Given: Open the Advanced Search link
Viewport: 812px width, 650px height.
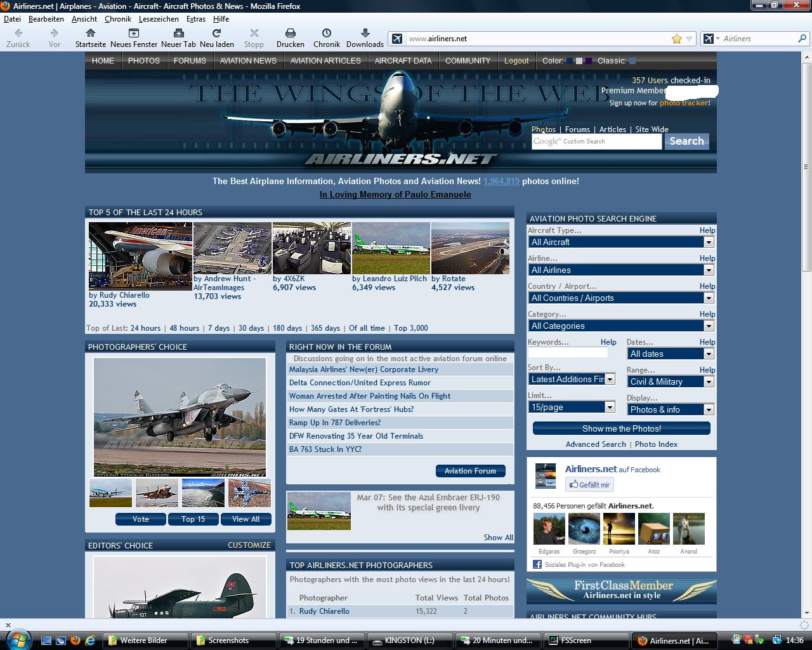Looking at the screenshot, I should tap(596, 444).
